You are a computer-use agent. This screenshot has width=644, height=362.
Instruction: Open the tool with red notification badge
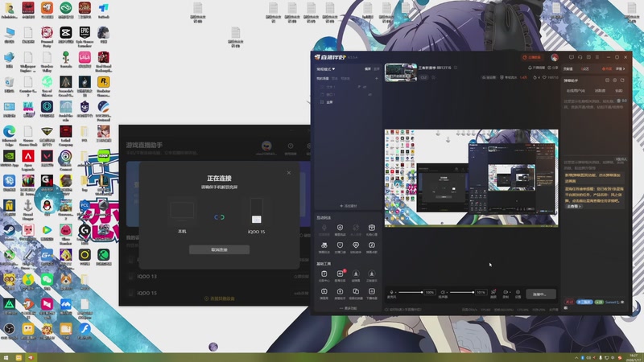[x=340, y=276]
